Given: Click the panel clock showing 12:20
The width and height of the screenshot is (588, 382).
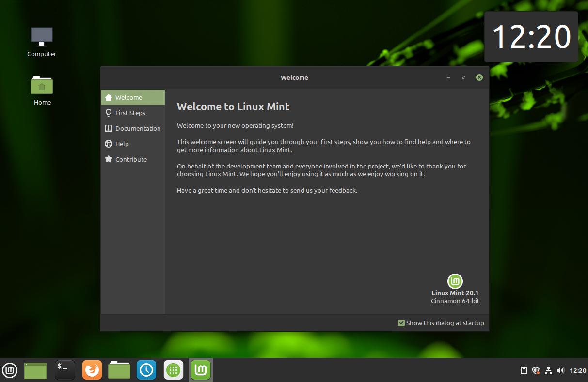Looking at the screenshot, I should tap(578, 370).
